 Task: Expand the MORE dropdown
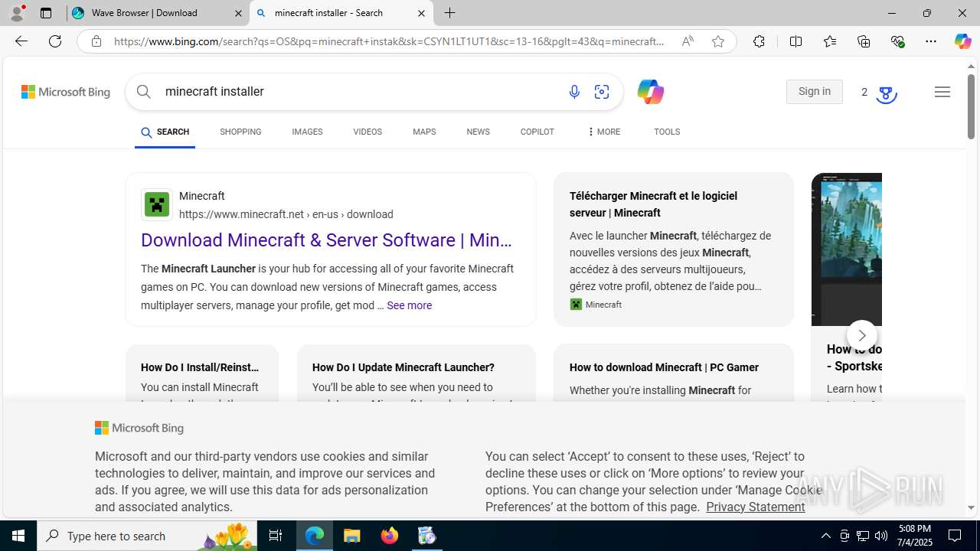603,132
